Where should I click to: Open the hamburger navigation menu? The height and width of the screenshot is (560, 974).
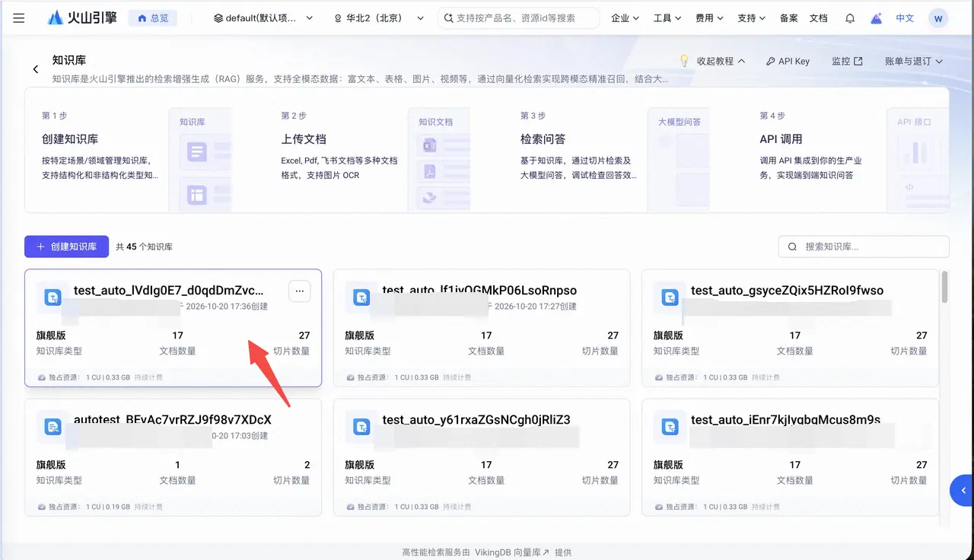[19, 18]
